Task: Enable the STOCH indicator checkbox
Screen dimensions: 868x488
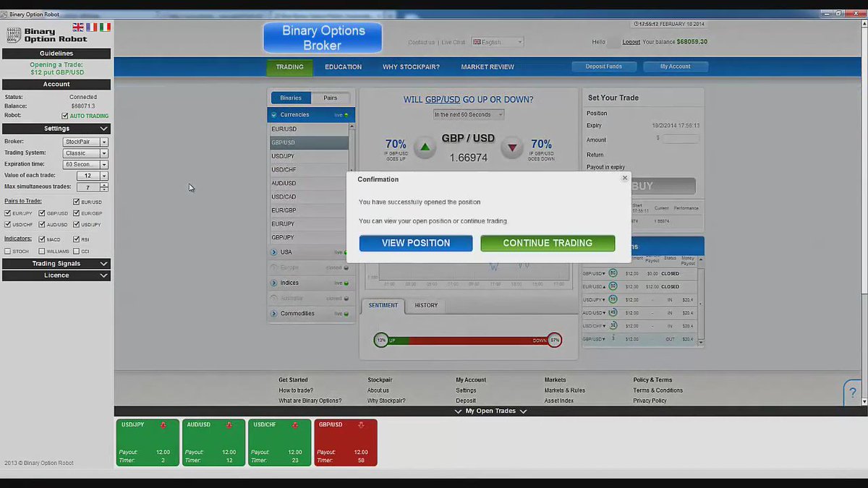Action: 7,252
